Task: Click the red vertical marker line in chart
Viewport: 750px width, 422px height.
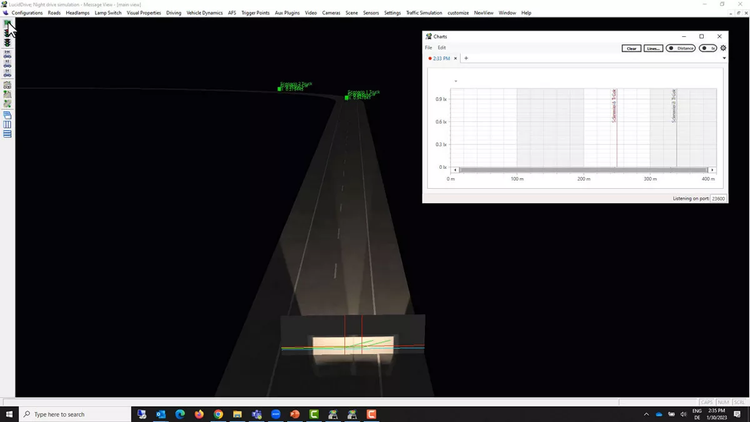Action: pyautogui.click(x=617, y=128)
